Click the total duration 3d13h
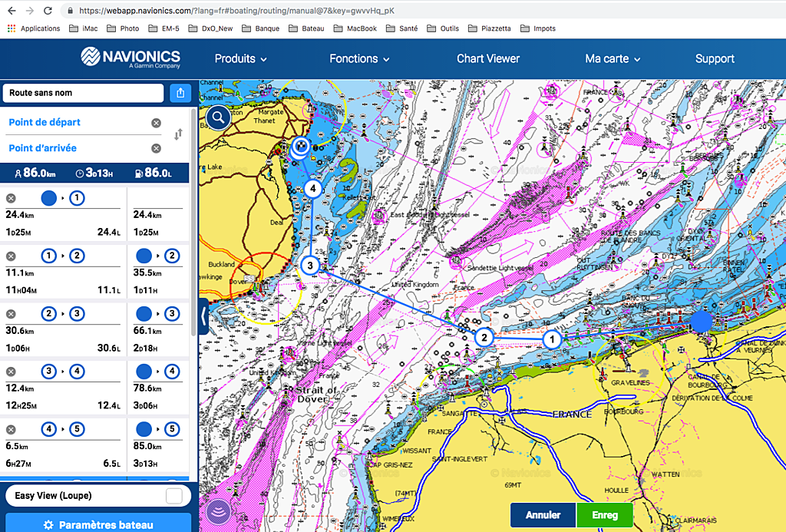Image resolution: width=786 pixels, height=532 pixels. 94,173
